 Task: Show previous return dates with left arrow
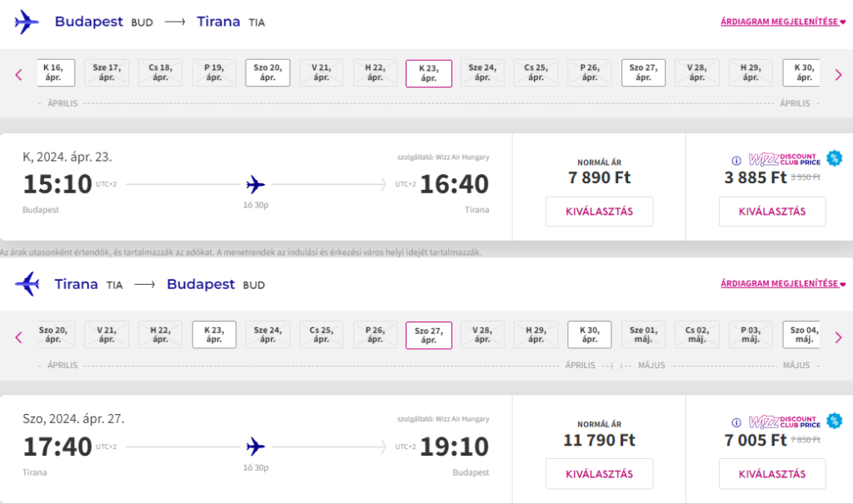tap(18, 337)
